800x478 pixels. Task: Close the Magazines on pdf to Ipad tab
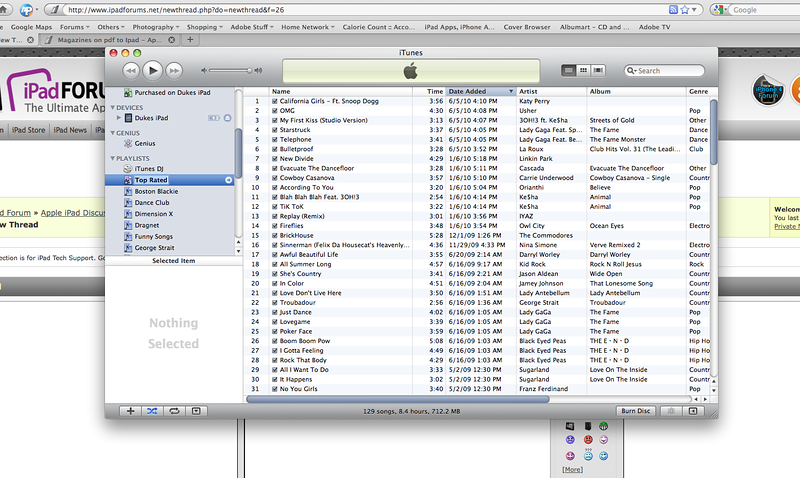[171, 39]
